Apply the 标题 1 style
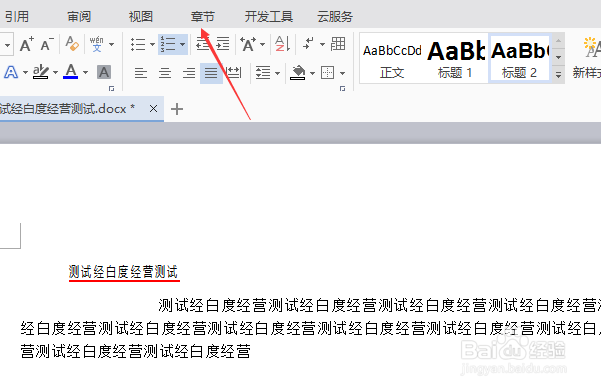This screenshot has width=601, height=390. [x=455, y=59]
